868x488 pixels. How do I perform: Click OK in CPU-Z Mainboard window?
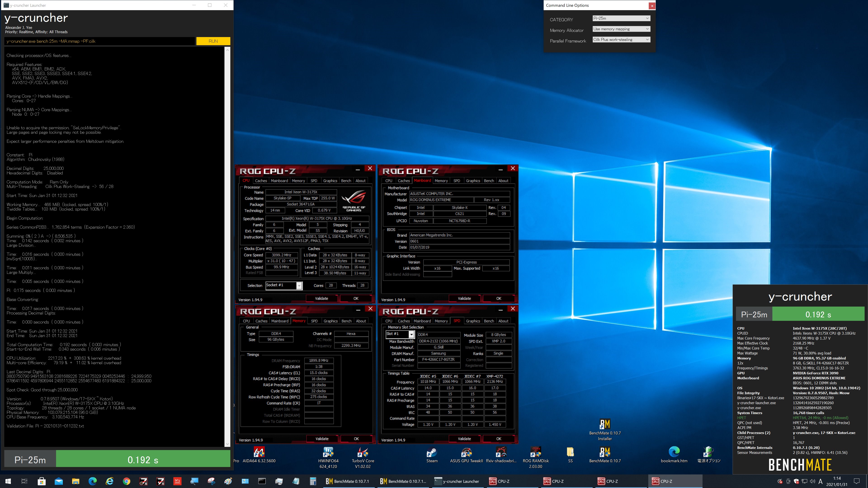[x=499, y=298]
